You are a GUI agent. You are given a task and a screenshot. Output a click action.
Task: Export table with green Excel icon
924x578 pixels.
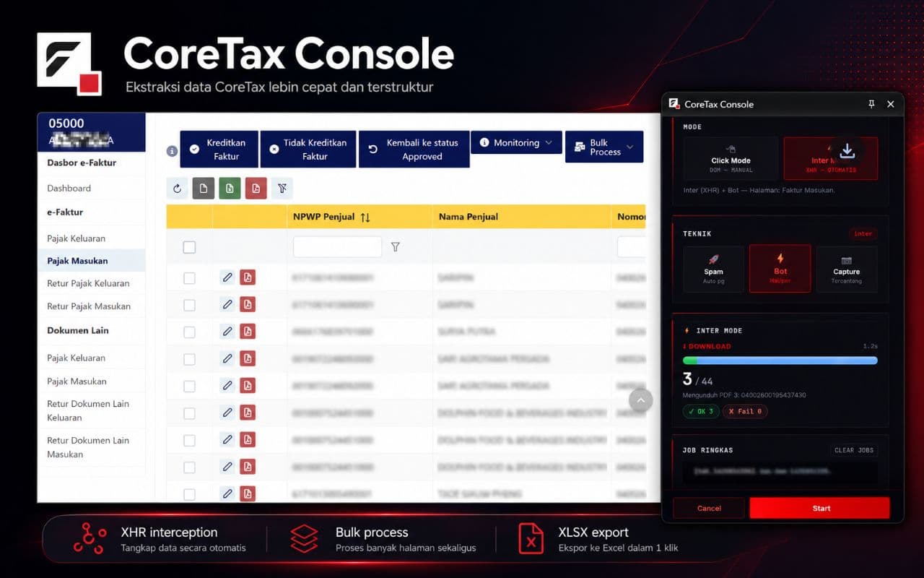click(x=230, y=189)
